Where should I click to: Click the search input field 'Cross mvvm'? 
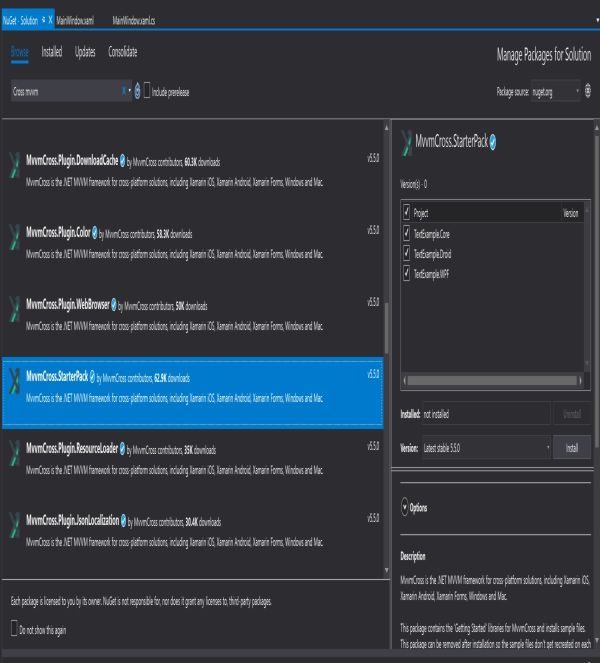[66, 91]
